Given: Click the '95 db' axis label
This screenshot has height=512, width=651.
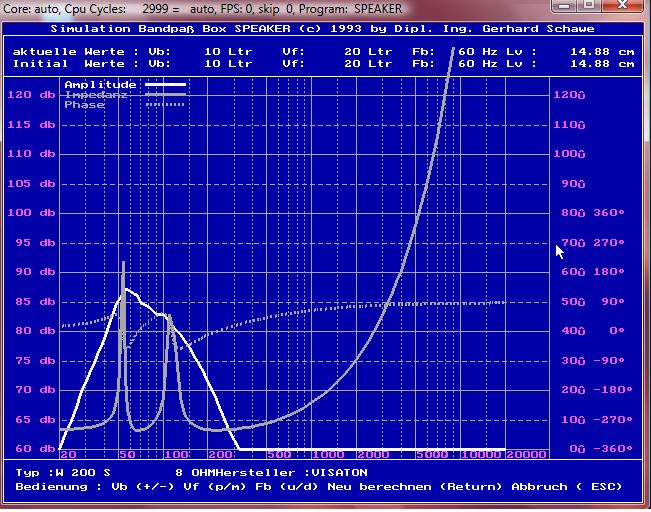Looking at the screenshot, I should pos(35,243).
